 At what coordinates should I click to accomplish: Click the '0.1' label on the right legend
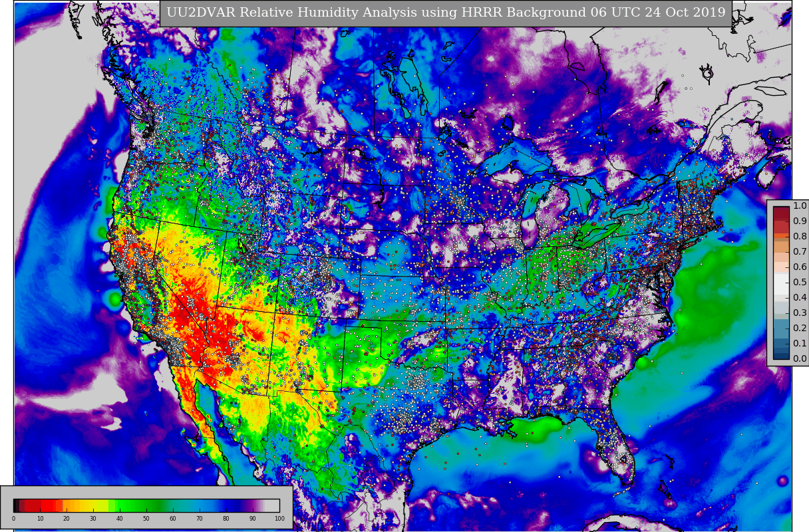coord(800,343)
